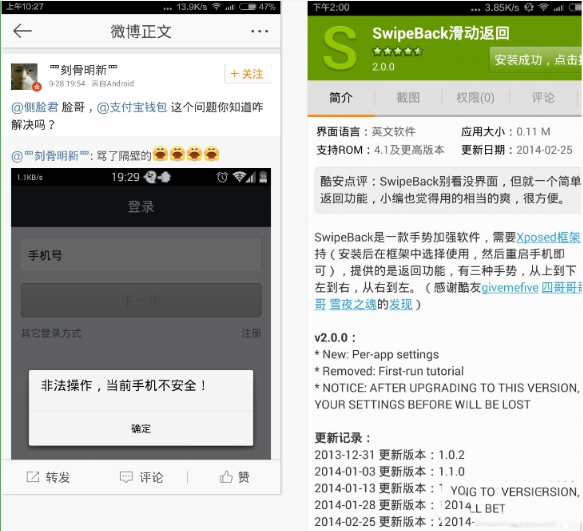Tap the 手机号 phone number field

point(141,255)
